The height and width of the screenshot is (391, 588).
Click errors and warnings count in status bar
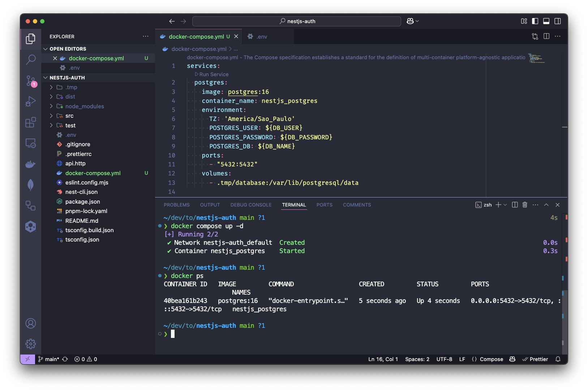tap(86, 359)
